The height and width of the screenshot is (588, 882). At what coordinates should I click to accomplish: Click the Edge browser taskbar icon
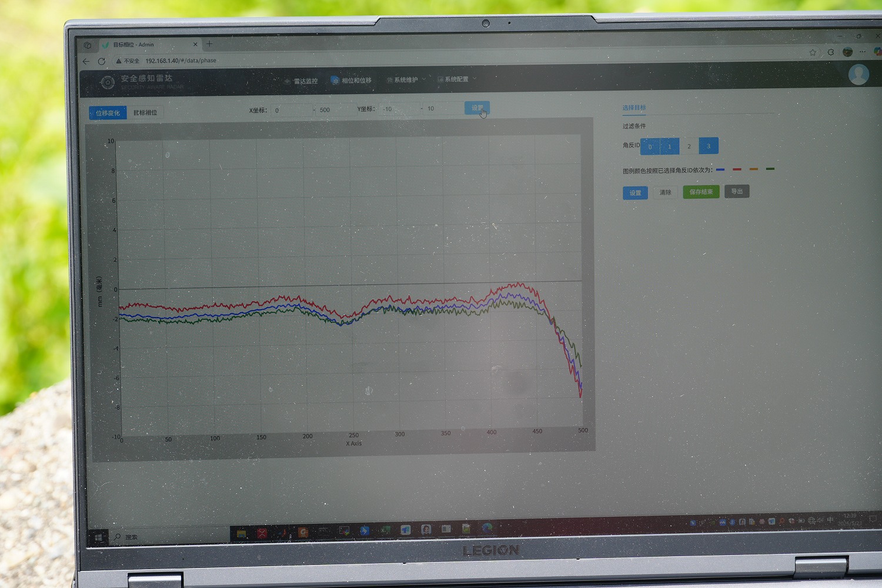(487, 528)
